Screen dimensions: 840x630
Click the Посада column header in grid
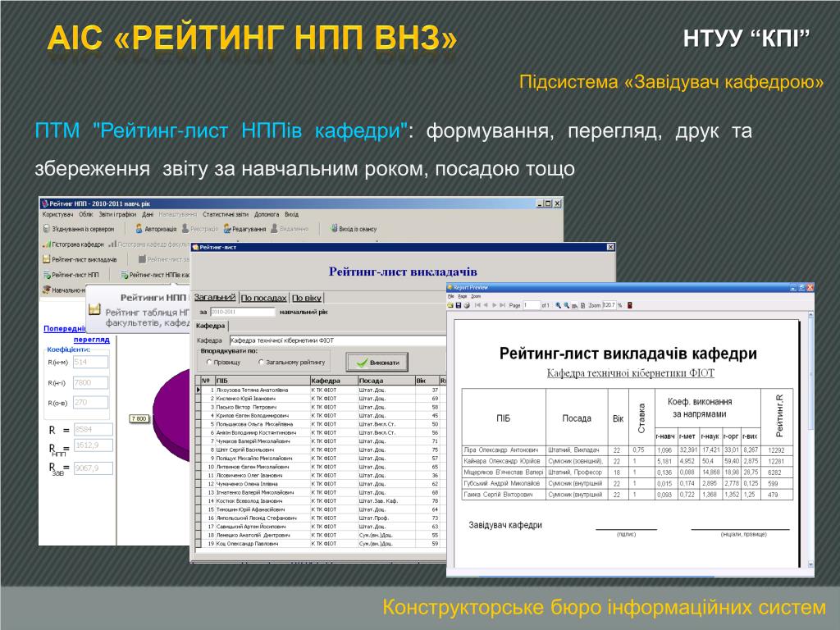point(386,381)
